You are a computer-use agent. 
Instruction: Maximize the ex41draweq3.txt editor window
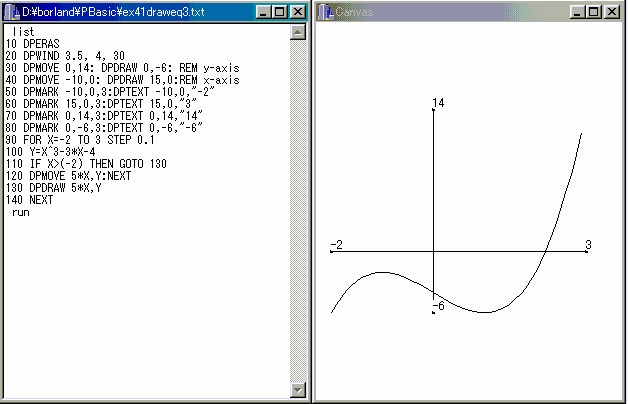(279, 12)
